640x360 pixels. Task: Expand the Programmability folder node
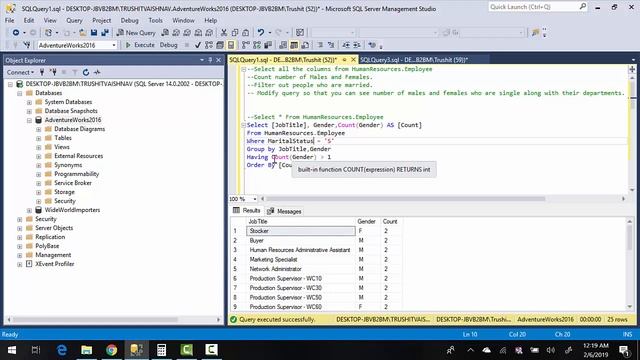click(x=38, y=174)
